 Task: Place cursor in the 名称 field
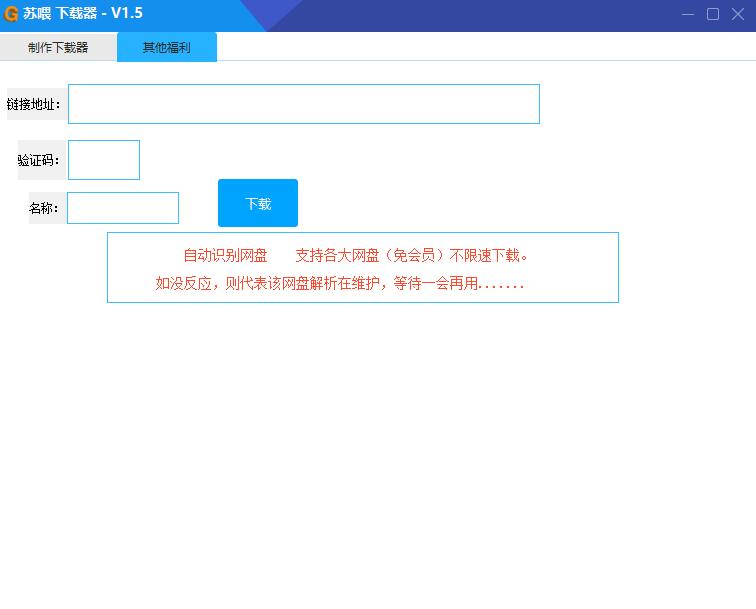click(122, 208)
